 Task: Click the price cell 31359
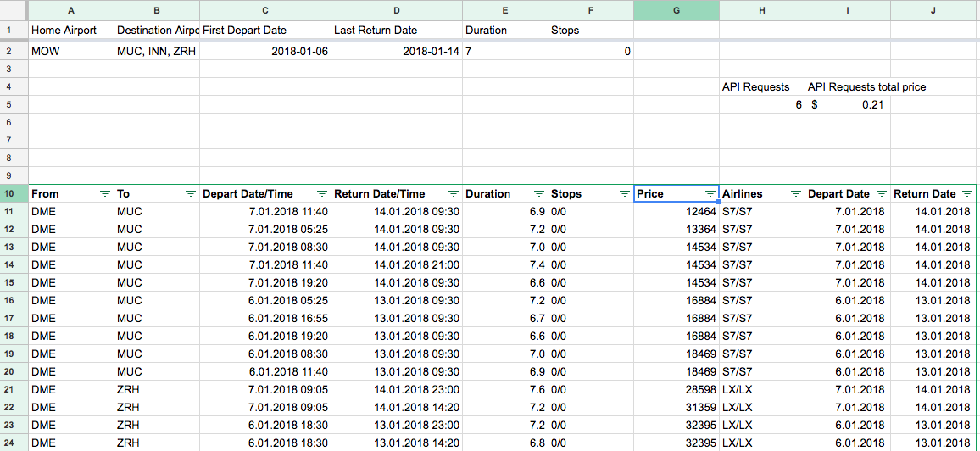tap(677, 407)
